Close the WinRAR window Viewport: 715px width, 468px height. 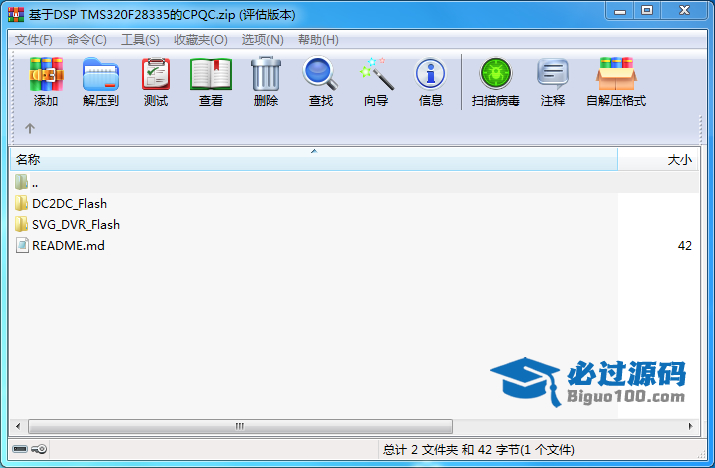click(684, 11)
